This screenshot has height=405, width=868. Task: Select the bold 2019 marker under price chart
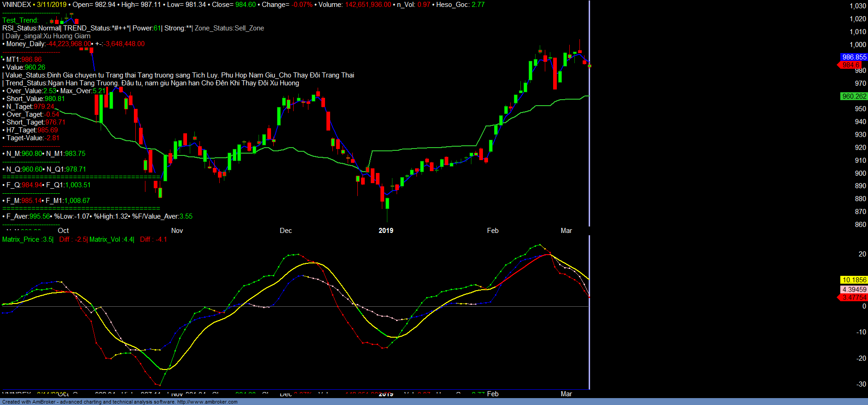coord(386,231)
